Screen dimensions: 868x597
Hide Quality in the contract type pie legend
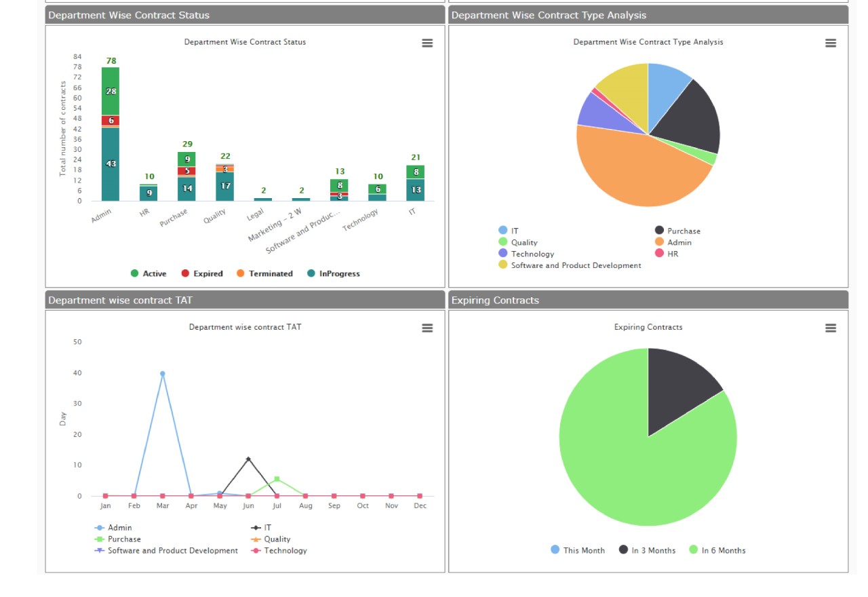click(x=518, y=242)
